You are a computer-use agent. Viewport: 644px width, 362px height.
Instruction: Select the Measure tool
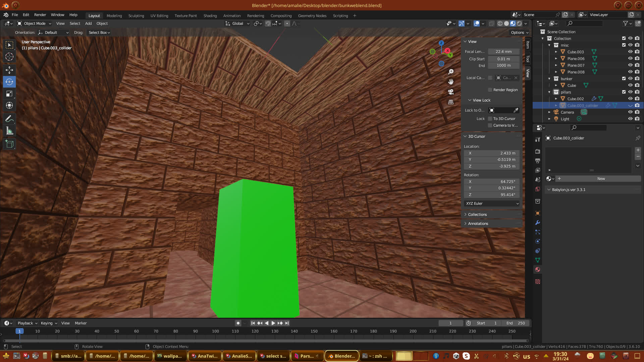click(9, 131)
